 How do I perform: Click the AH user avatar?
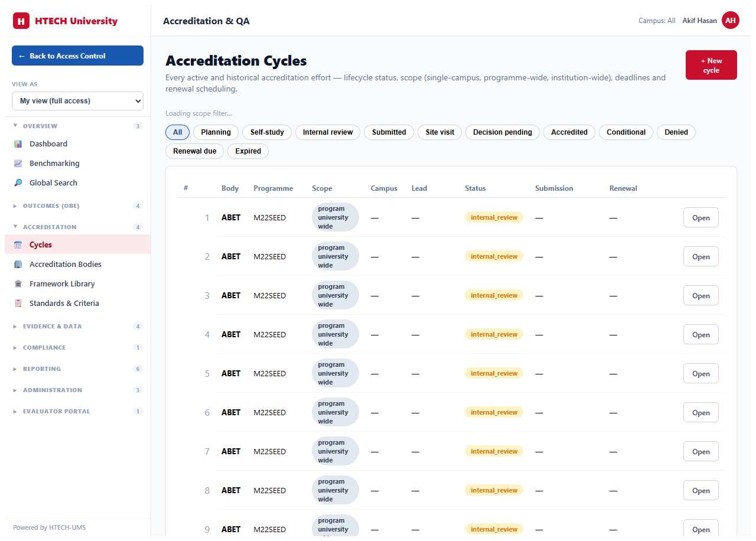click(731, 20)
